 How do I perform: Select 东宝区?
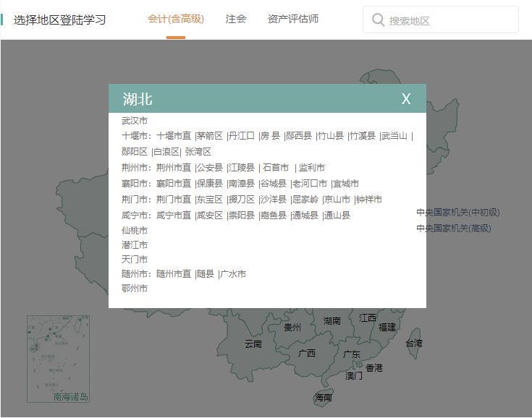pos(210,200)
